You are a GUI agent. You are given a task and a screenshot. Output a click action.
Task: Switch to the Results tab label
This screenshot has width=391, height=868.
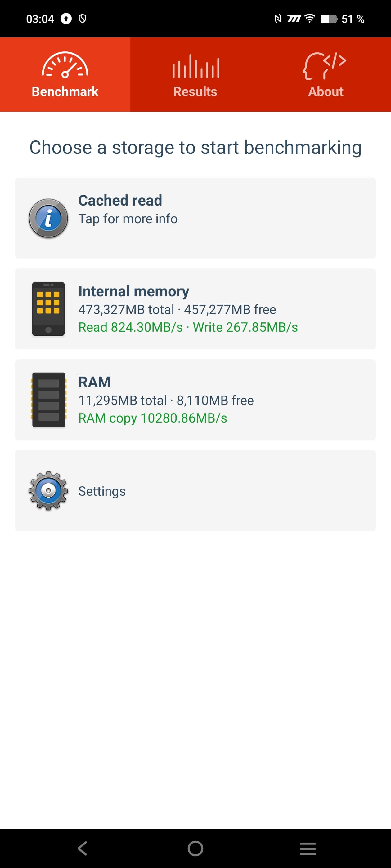(x=195, y=92)
